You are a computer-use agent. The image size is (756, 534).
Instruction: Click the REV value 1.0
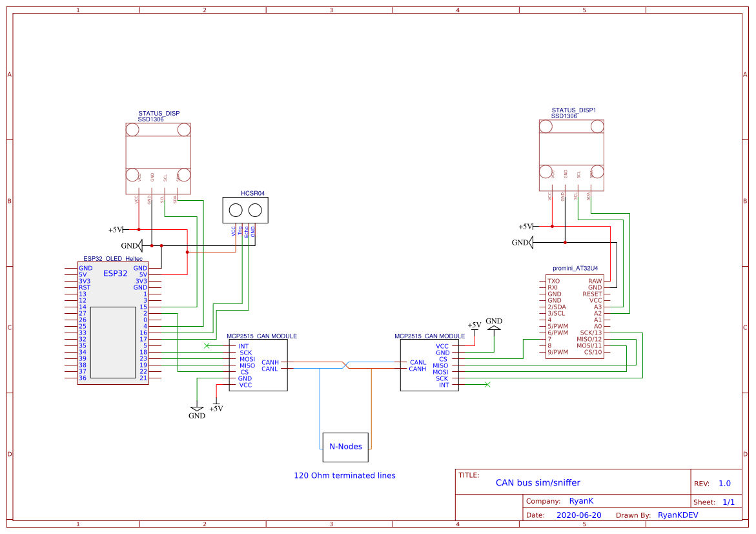point(724,484)
